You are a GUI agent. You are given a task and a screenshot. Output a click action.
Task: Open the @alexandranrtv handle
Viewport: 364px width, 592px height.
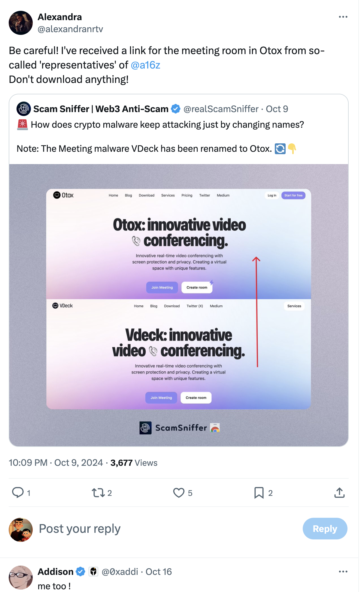pyautogui.click(x=70, y=29)
